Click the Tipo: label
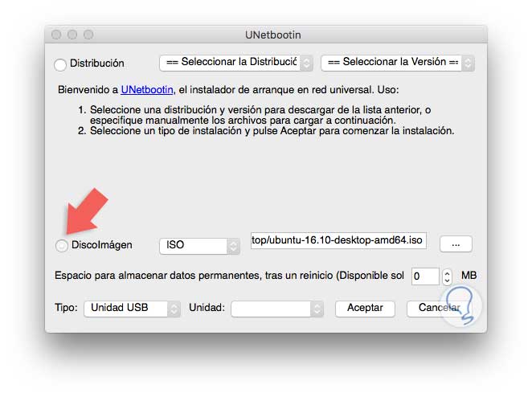Image resolution: width=532 pixels, height=397 pixels. (66, 308)
